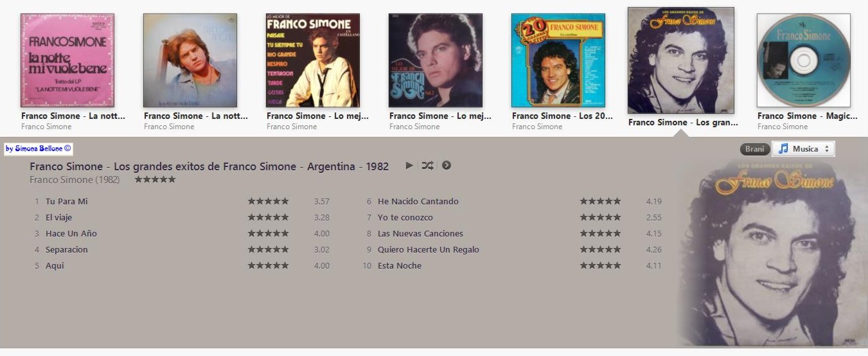The width and height of the screenshot is (868, 356).
Task: Click the by Simona Bellone watermark link
Action: pos(39,149)
